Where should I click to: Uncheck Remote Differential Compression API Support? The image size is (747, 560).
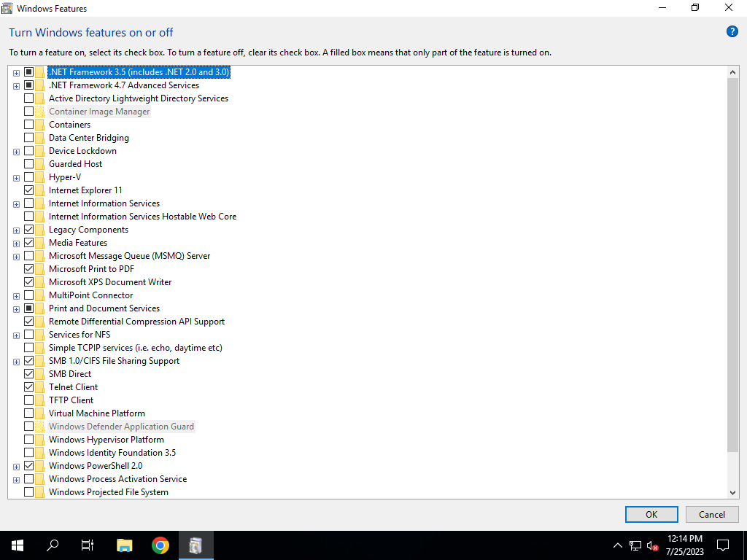click(28, 322)
